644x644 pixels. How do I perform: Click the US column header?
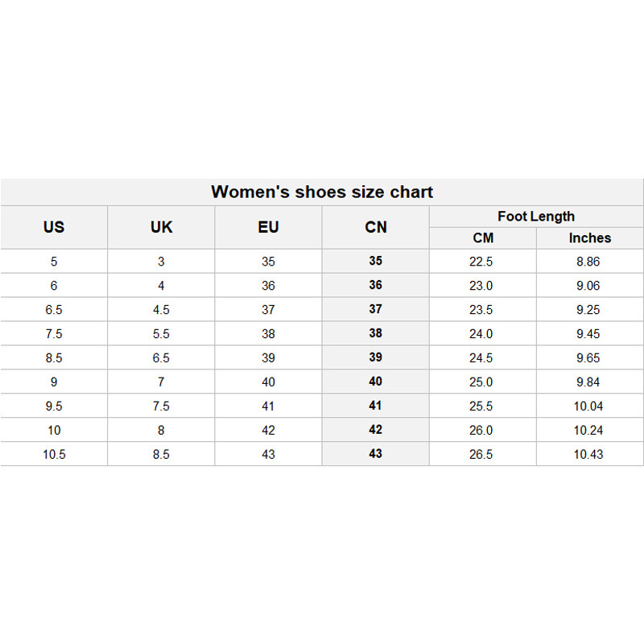[54, 227]
